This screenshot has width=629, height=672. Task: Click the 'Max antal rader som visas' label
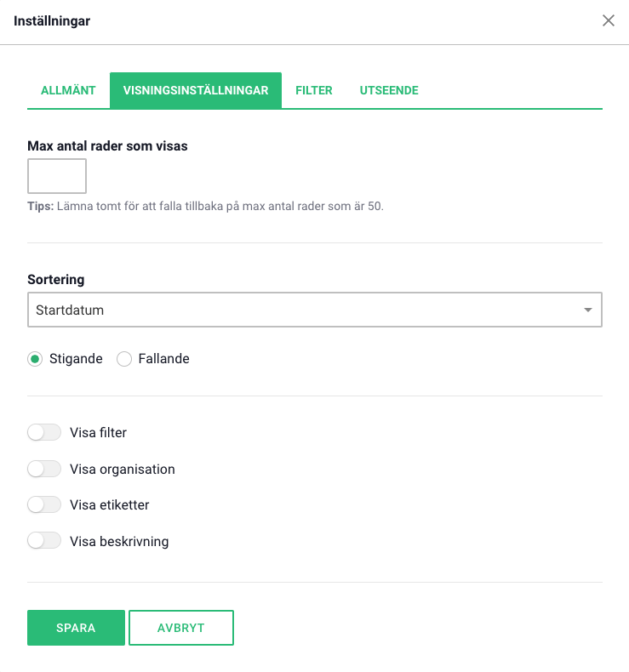point(107,145)
